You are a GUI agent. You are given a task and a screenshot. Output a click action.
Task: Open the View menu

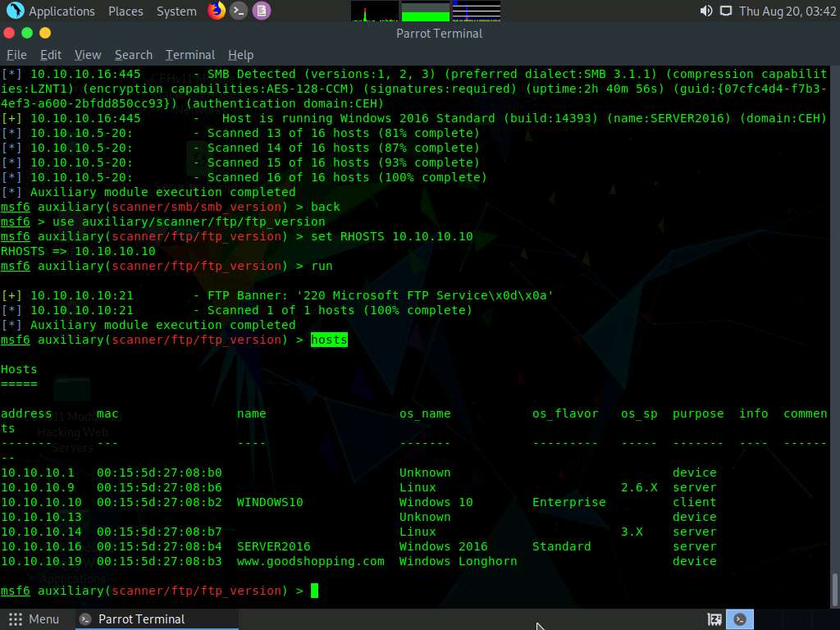coord(88,55)
